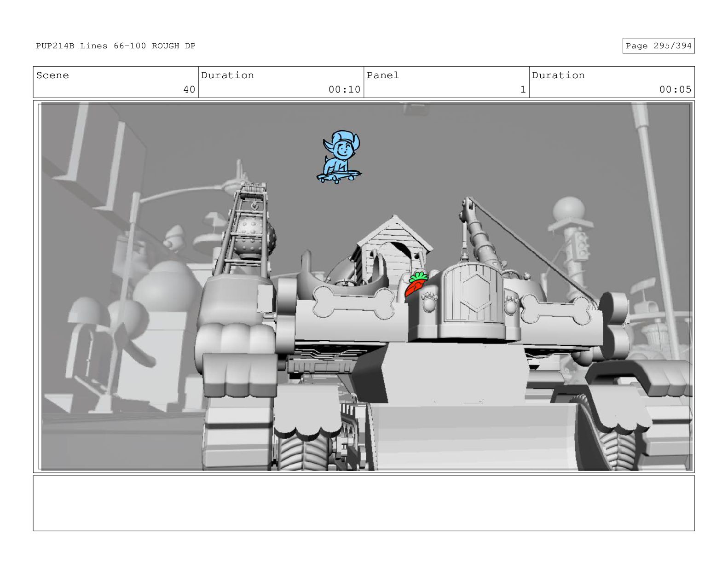Click the 'Page 295/394' box
The image size is (728, 564).
pyautogui.click(x=658, y=46)
